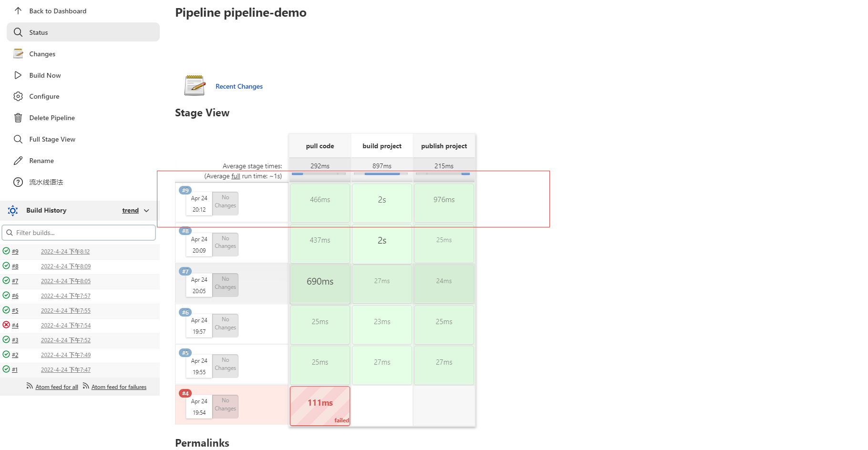Open the Recent Changes link
Viewport: 868px width, 450px height.
click(x=239, y=86)
